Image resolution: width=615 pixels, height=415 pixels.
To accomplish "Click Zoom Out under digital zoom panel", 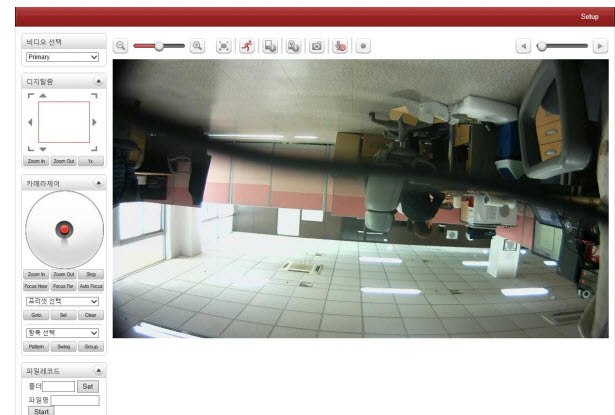I will tap(64, 161).
